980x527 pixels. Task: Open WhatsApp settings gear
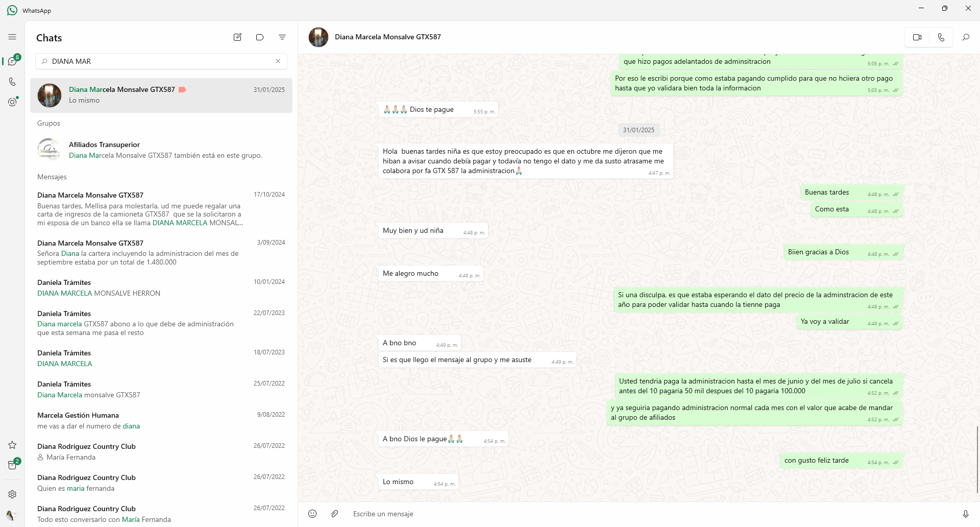[12, 494]
